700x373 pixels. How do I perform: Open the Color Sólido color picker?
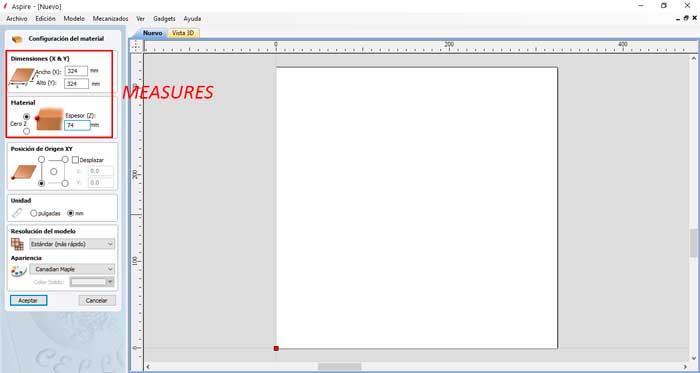tap(92, 282)
